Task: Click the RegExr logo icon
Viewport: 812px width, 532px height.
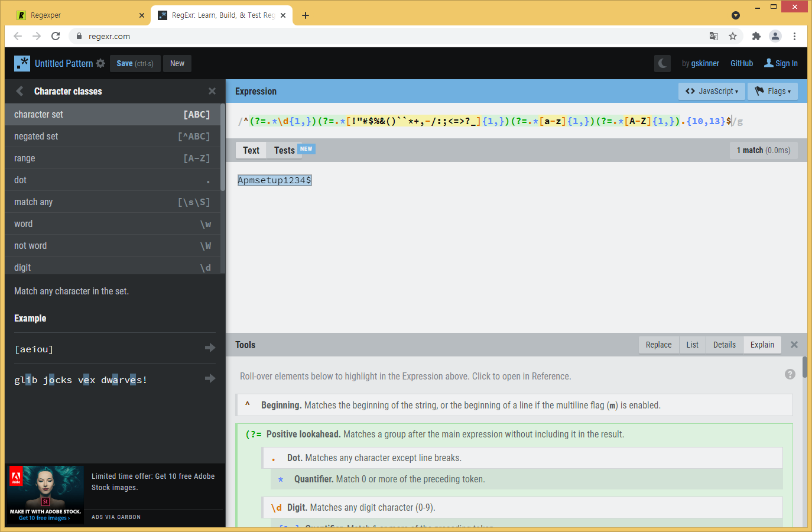Action: pos(22,63)
